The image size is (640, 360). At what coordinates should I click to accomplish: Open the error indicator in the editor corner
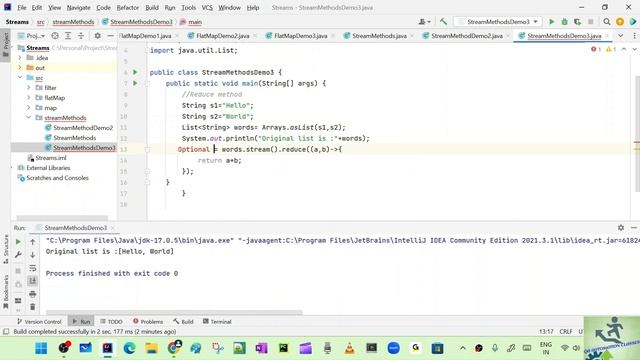(x=596, y=49)
